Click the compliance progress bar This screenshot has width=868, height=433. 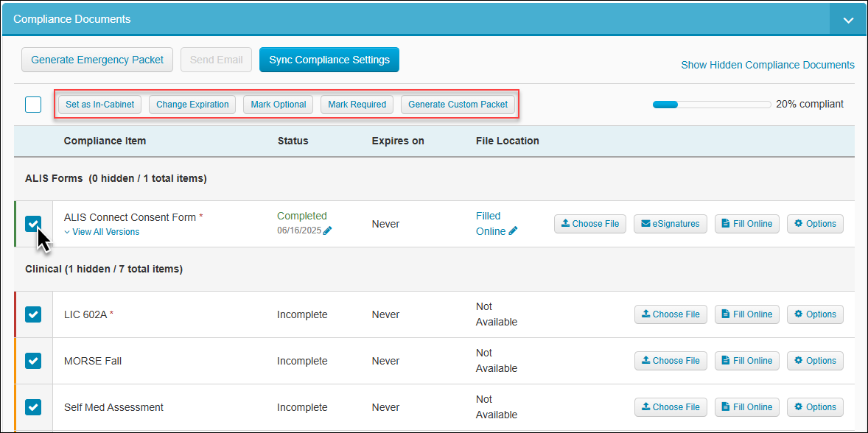[x=712, y=104]
